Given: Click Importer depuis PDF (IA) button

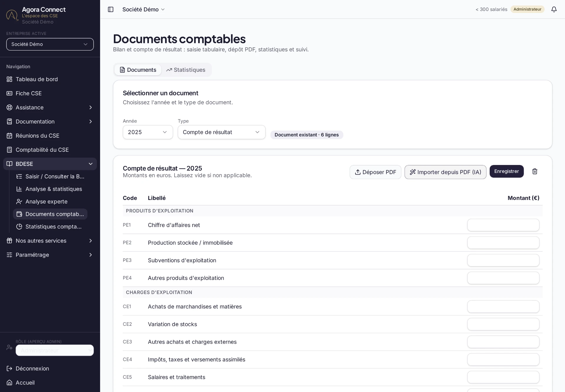Looking at the screenshot, I should coord(445,172).
